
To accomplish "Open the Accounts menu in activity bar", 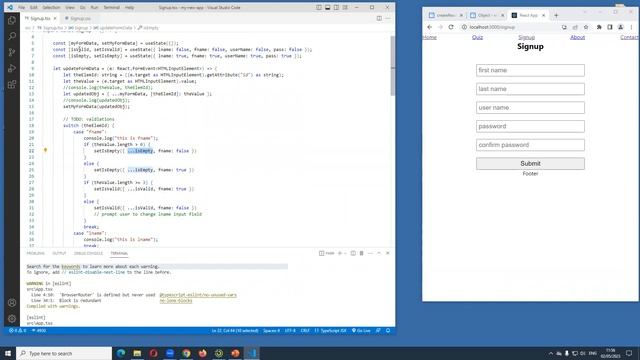I will click(x=12, y=303).
